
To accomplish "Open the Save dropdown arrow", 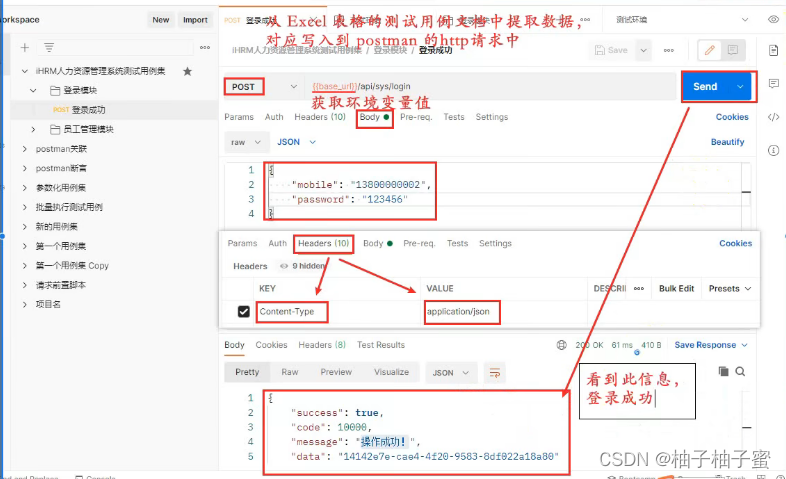I will (644, 50).
